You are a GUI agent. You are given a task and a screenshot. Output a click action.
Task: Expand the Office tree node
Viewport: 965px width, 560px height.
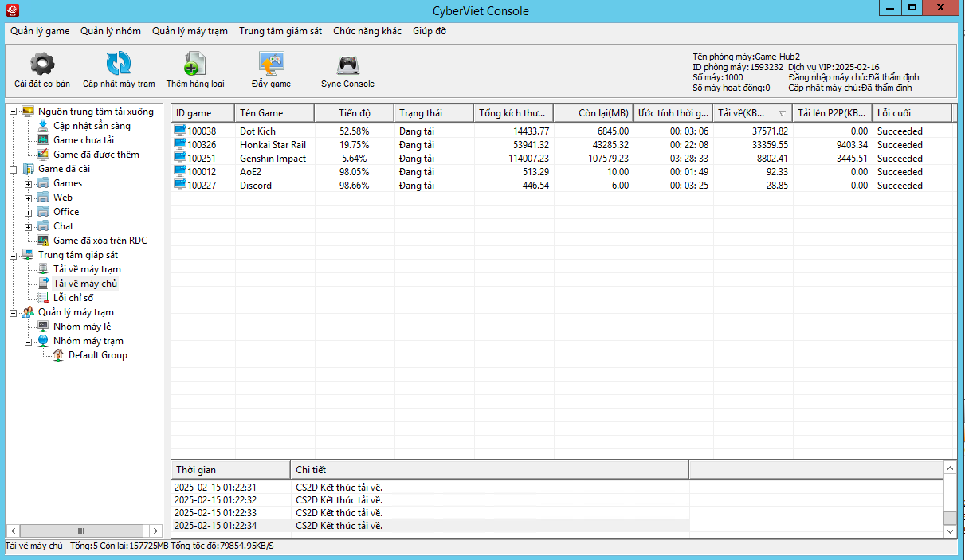pos(29,213)
